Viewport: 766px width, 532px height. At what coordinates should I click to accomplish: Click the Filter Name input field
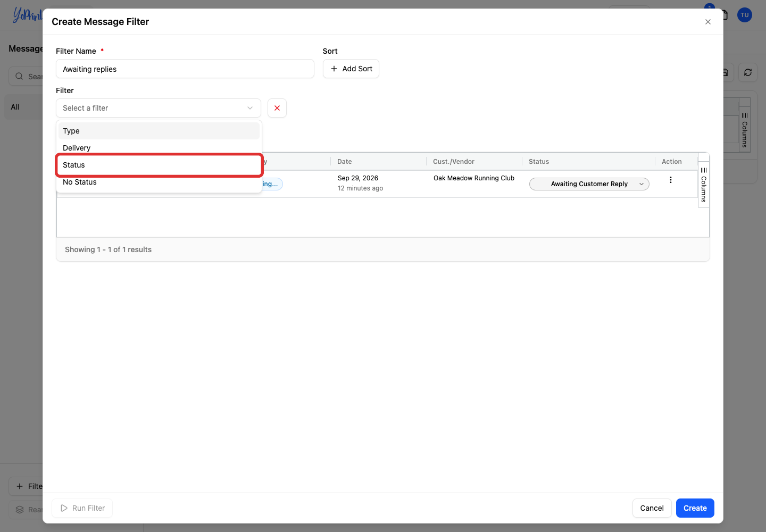tap(185, 69)
